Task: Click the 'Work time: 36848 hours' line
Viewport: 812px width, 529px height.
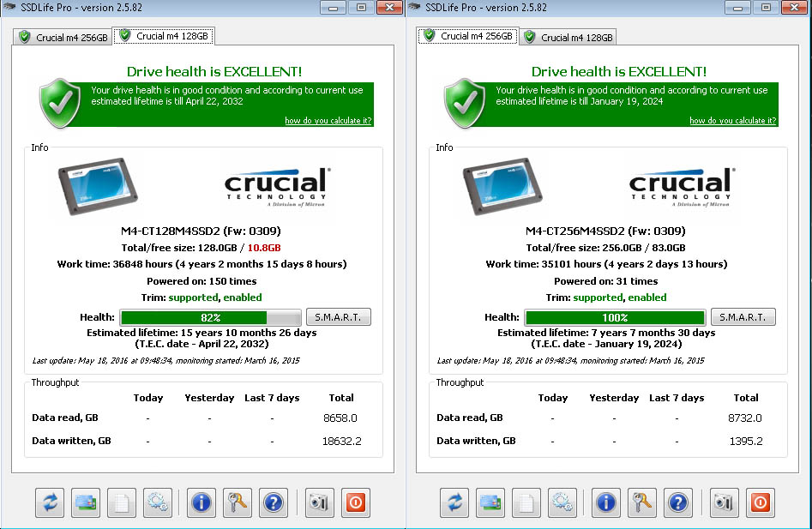Action: tap(202, 264)
